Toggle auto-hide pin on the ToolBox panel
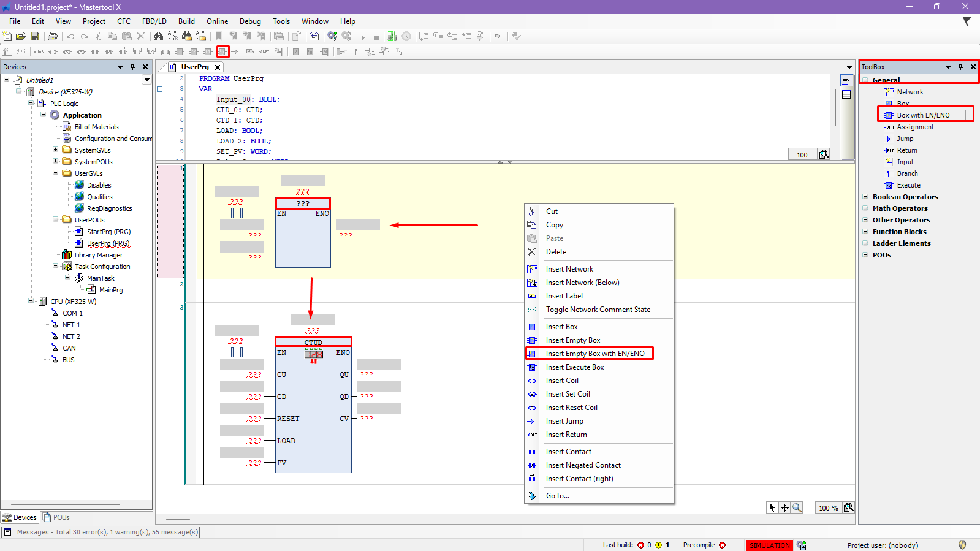Image resolution: width=980 pixels, height=551 pixels. (960, 67)
